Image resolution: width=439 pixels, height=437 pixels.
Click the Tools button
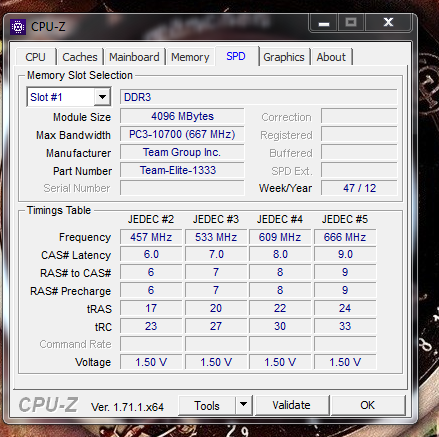(x=207, y=405)
